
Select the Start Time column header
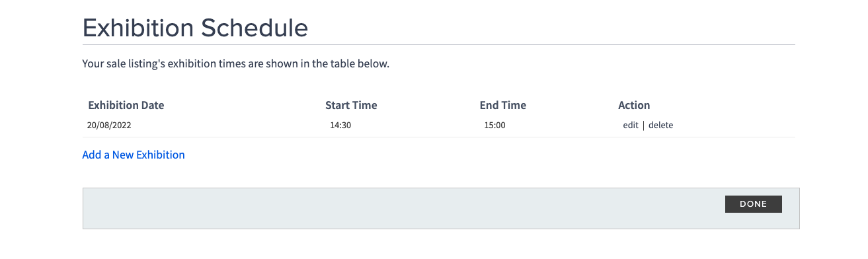coord(351,105)
